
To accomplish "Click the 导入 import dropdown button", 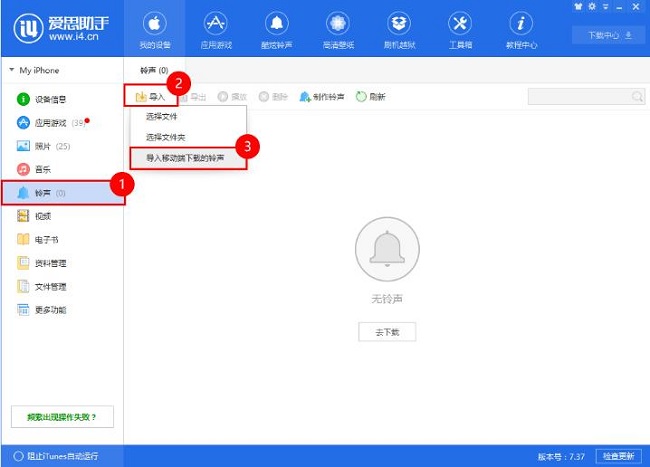I will (x=150, y=97).
